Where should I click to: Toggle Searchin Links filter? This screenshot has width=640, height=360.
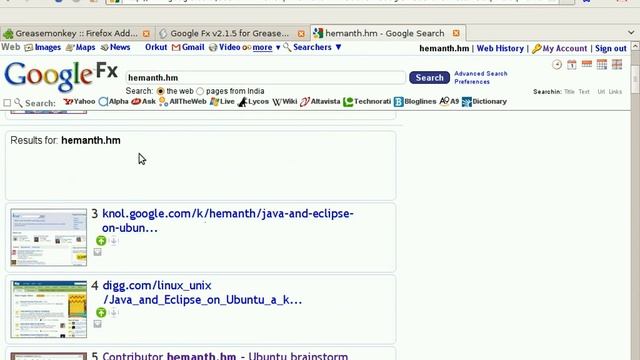615,92
